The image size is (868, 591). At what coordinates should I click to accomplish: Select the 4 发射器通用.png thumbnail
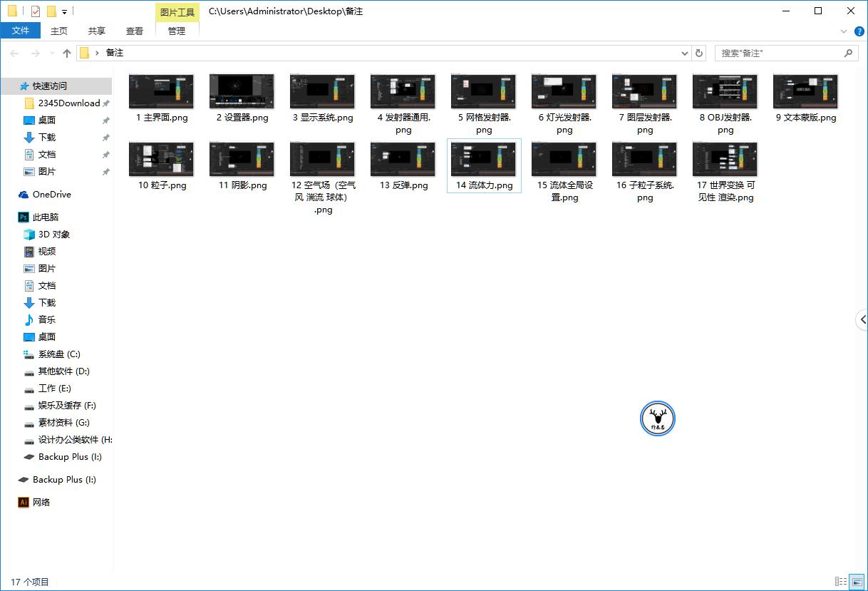(x=403, y=91)
